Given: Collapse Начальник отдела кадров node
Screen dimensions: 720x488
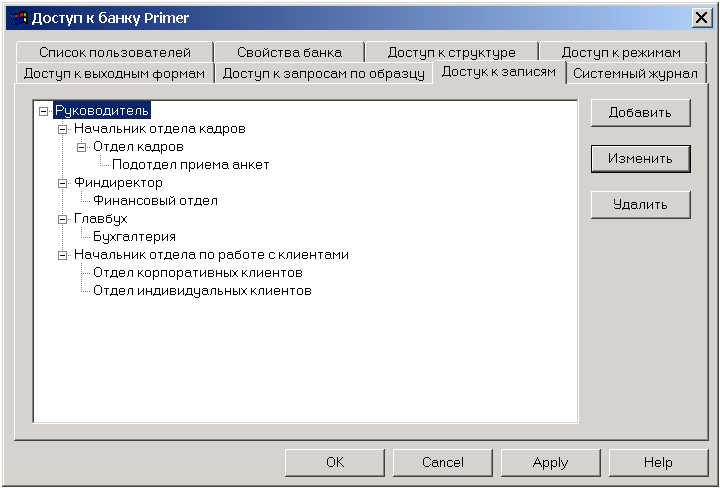Looking at the screenshot, I should tap(62, 129).
